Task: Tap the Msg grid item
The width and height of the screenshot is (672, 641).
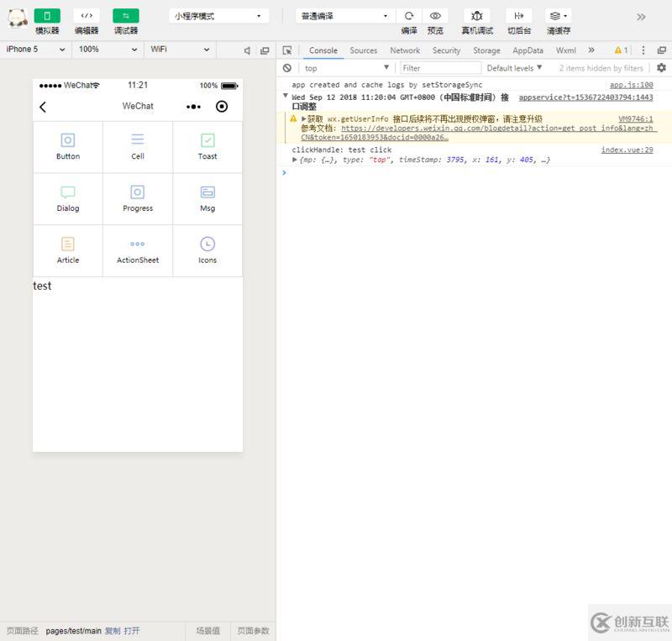Action: tap(207, 199)
